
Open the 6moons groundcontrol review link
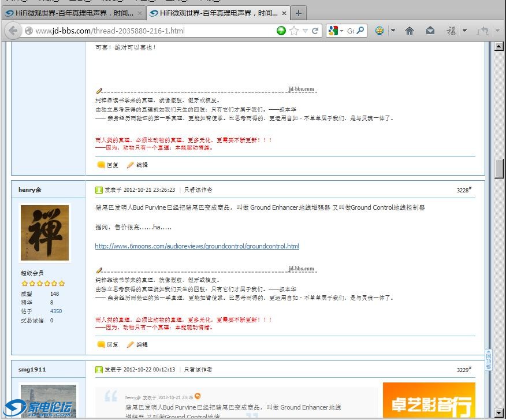tap(197, 246)
